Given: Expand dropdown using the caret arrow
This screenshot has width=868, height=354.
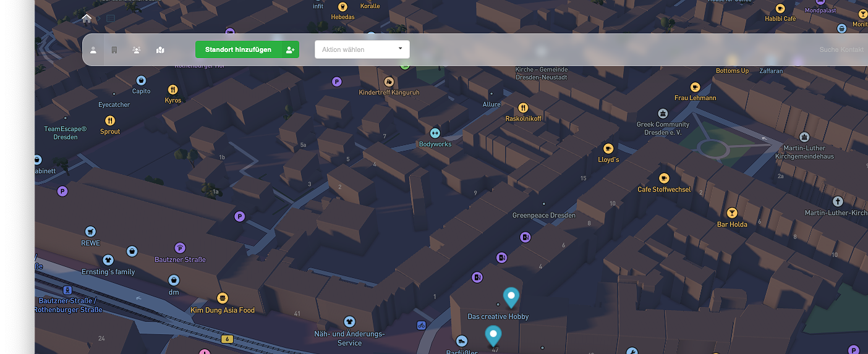Looking at the screenshot, I should (400, 49).
